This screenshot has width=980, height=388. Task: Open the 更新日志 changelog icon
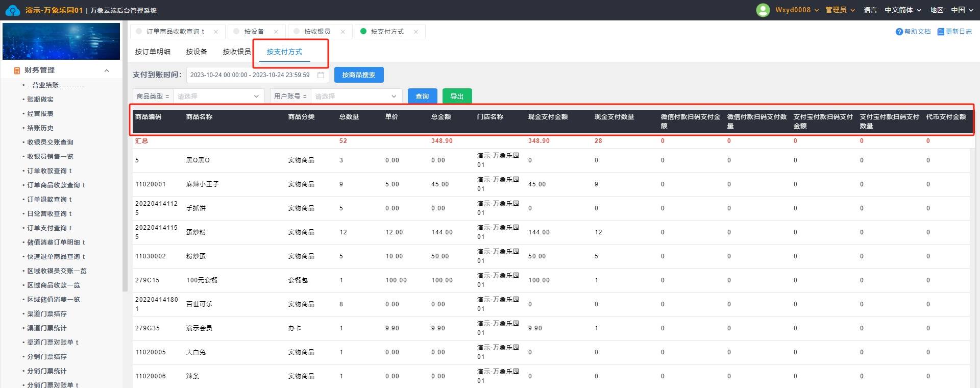(x=941, y=32)
